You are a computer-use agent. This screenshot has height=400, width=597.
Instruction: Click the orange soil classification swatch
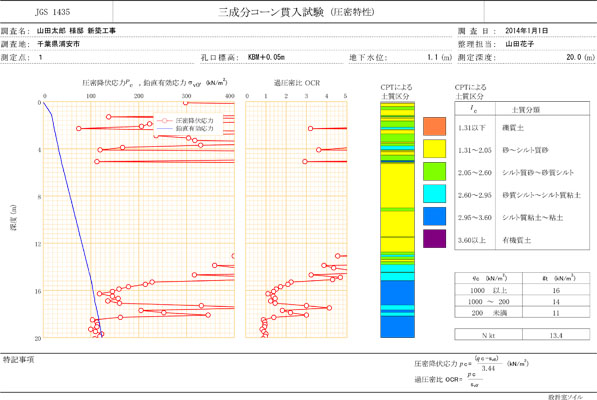coord(434,126)
